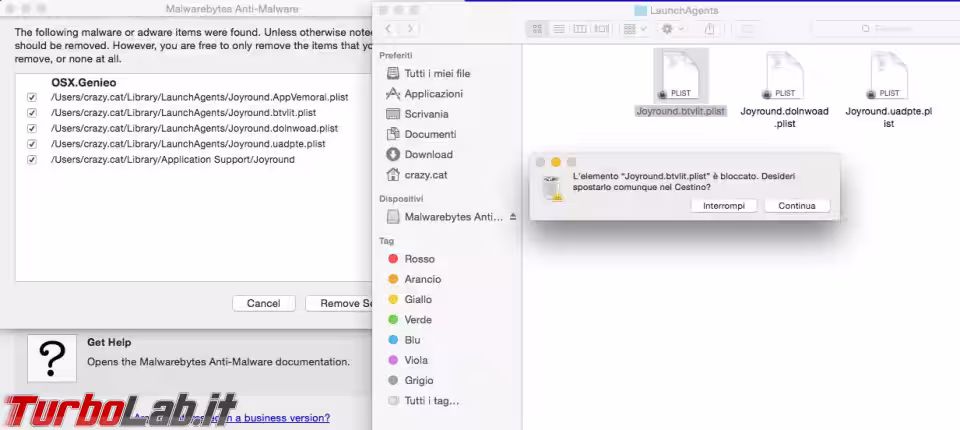Select the Joyround.uadpte.plist file icon
Viewport: 960px width, 430px height.
coord(889,75)
